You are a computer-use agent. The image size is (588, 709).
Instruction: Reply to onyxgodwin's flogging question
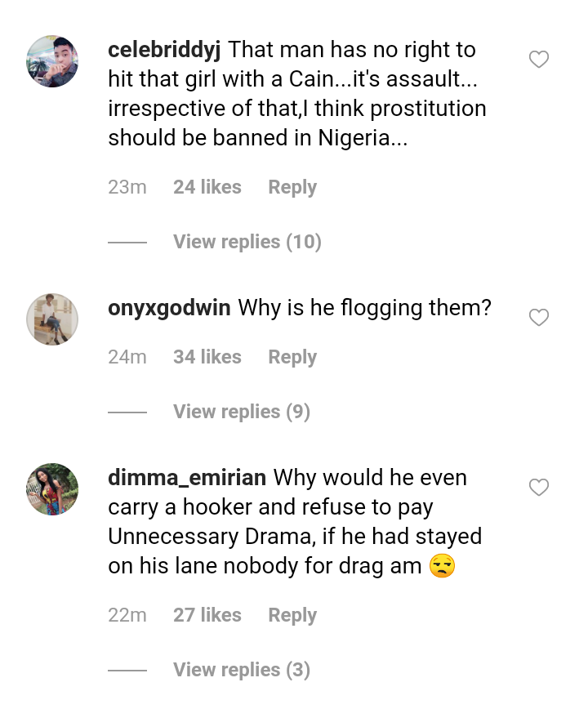click(x=292, y=357)
